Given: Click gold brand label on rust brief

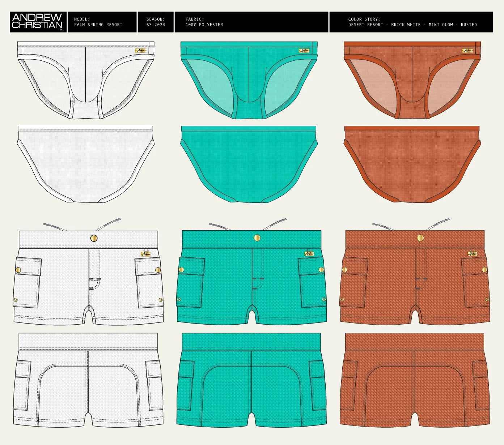Looking at the screenshot, I should click(x=467, y=51).
